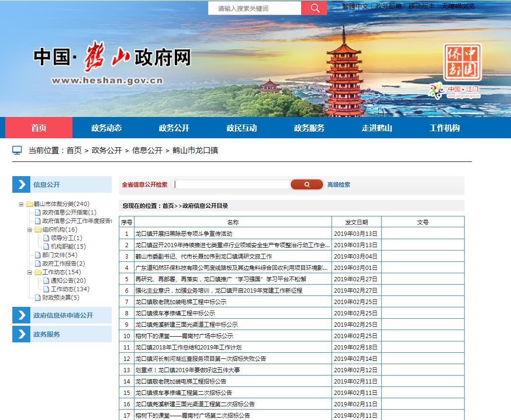Click the chevron icon beside 政务服务
511x420 pixels.
[21, 334]
